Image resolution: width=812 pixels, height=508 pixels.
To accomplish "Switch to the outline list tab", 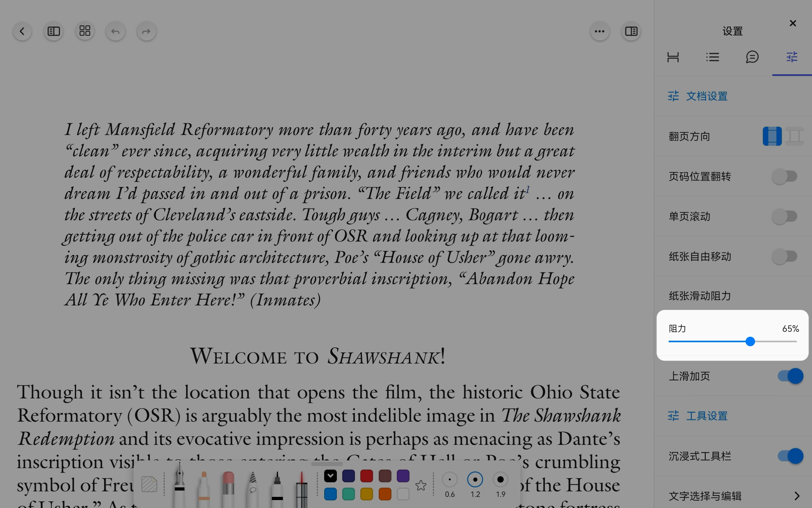I will coord(713,57).
